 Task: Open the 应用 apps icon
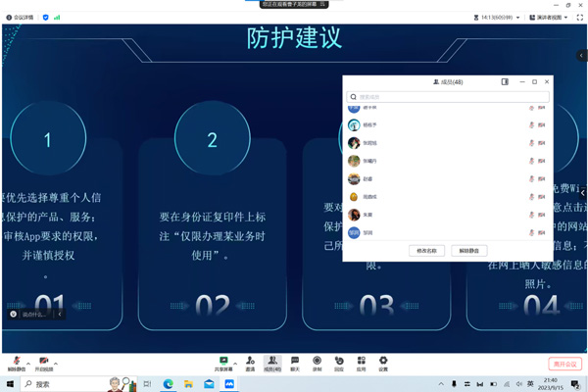click(x=361, y=362)
